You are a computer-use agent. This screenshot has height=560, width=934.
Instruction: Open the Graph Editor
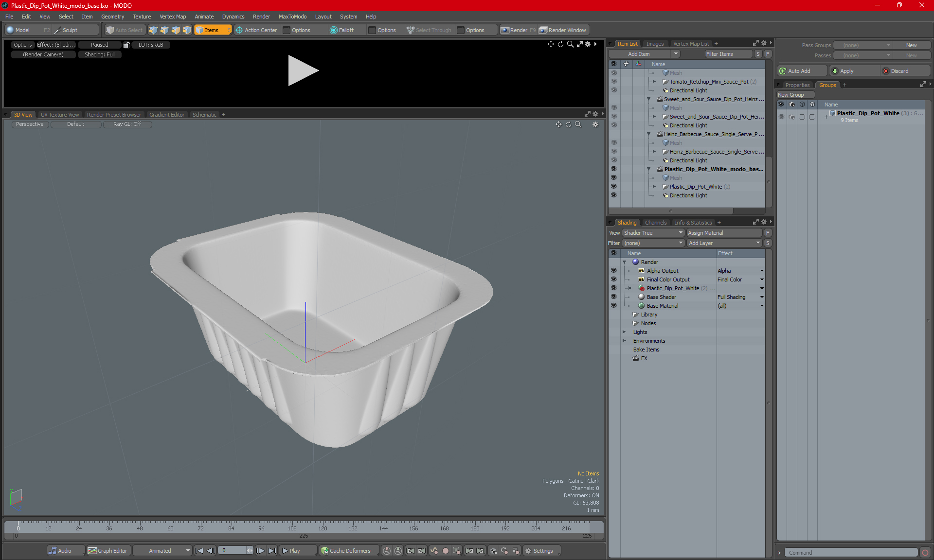tap(108, 551)
